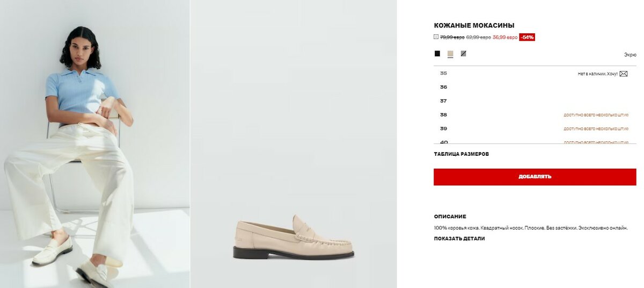Open the beige loafer product image

294,144
